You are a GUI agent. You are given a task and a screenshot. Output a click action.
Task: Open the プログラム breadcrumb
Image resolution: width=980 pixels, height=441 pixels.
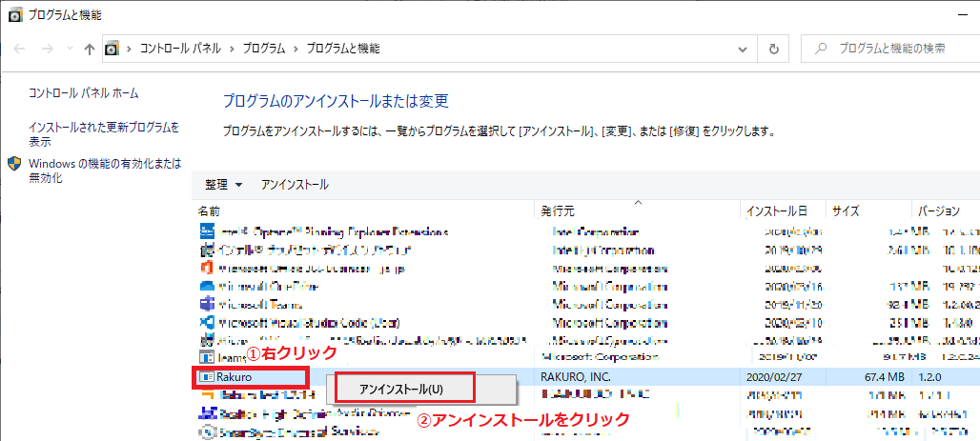(264, 49)
